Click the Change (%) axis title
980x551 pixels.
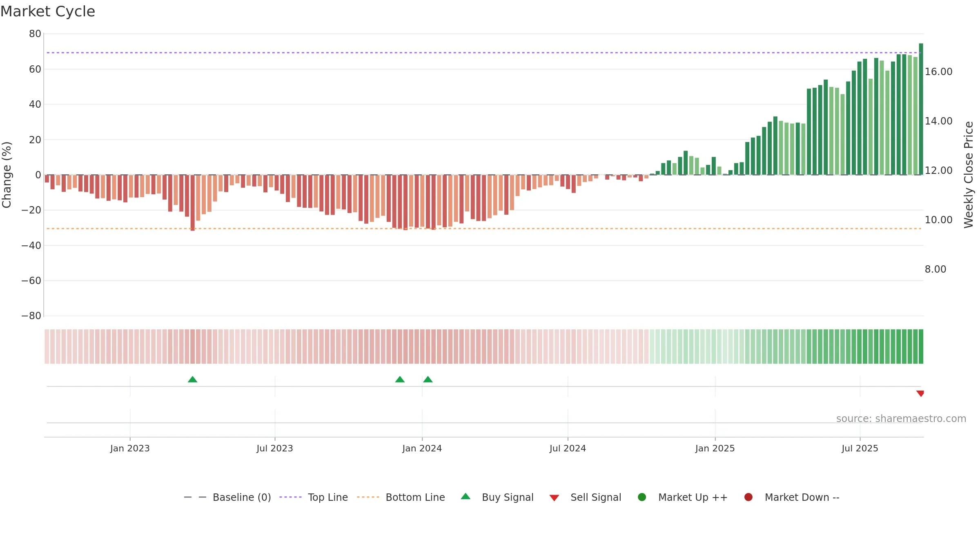pos(7,175)
